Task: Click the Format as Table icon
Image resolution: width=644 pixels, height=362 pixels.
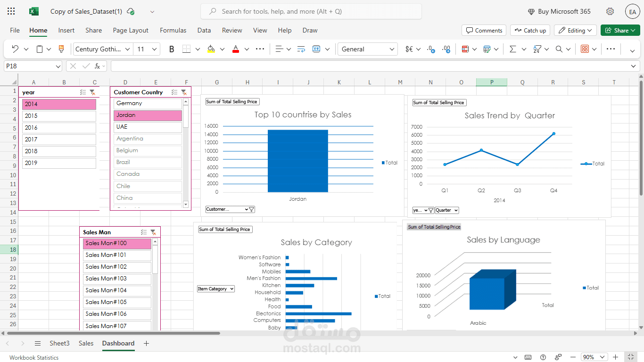Action: click(x=487, y=49)
